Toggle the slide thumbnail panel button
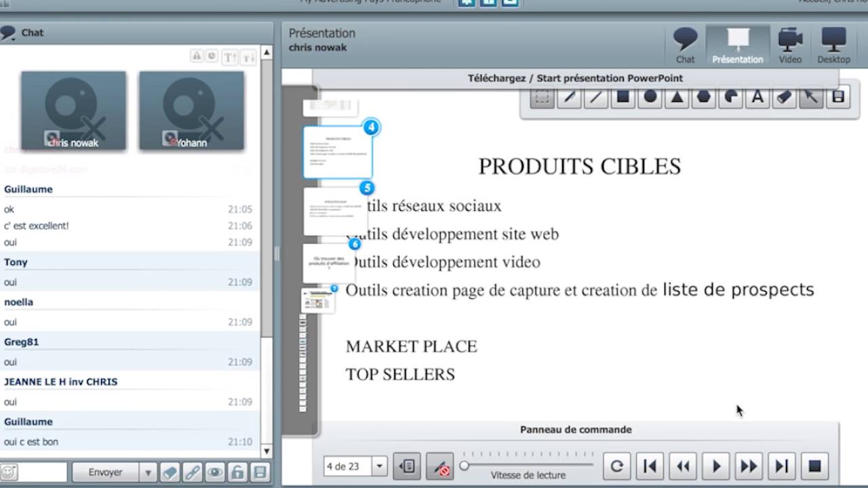868x488 pixels. point(407,466)
